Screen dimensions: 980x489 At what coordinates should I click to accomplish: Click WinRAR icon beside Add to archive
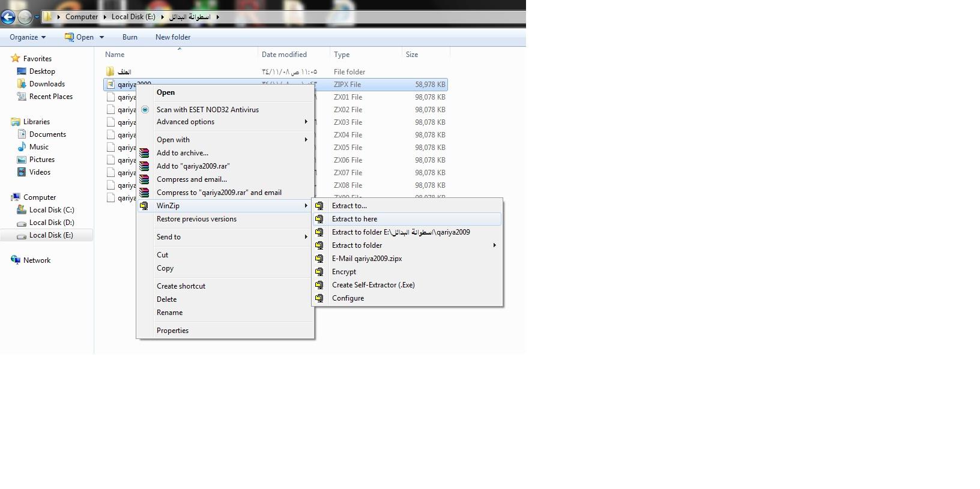[144, 153]
